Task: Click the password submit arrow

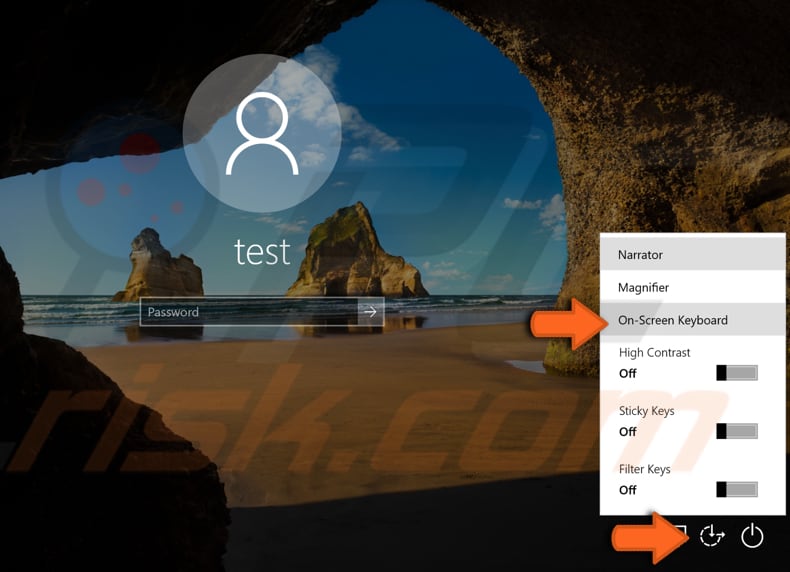Action: 370,312
